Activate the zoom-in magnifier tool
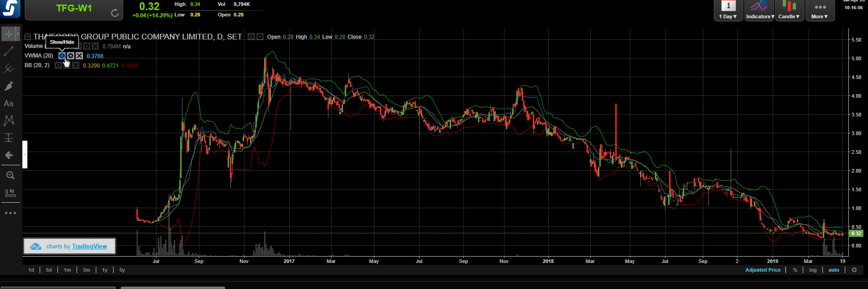 tap(10, 175)
